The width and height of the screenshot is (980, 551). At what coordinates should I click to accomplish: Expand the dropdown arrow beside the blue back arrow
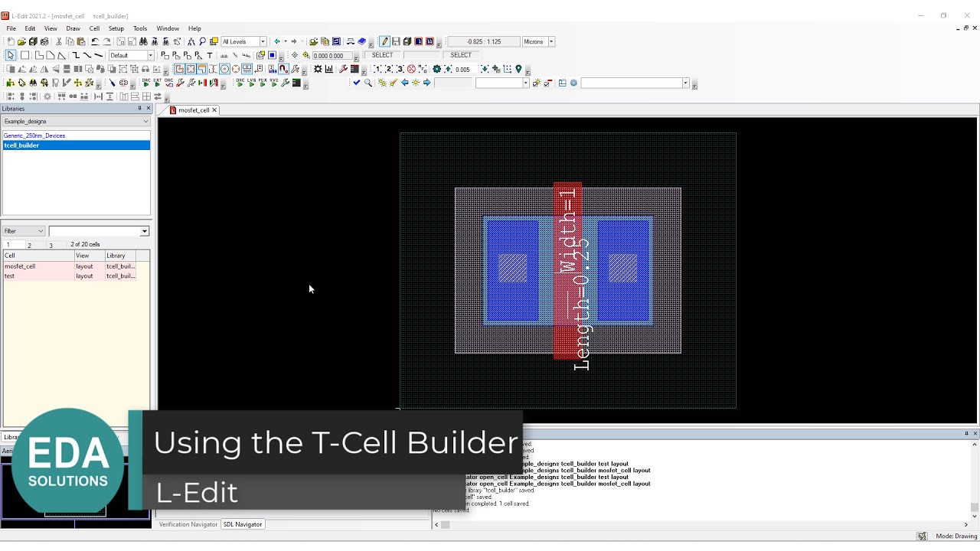[x=286, y=41]
